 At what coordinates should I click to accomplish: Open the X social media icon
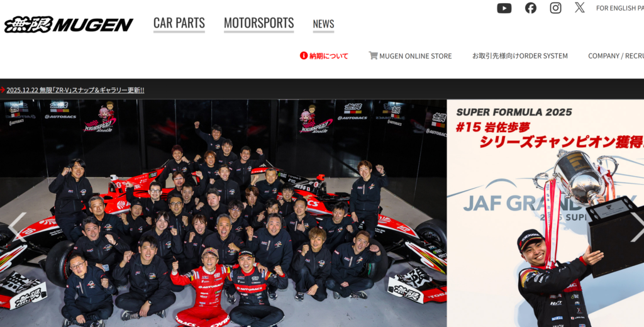click(x=579, y=8)
